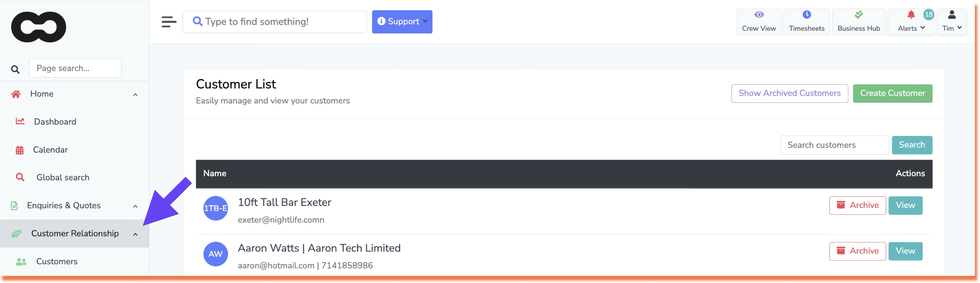Viewport: 980px width, 283px height.
Task: Click the 1TB-E customer avatar
Action: coord(215,208)
